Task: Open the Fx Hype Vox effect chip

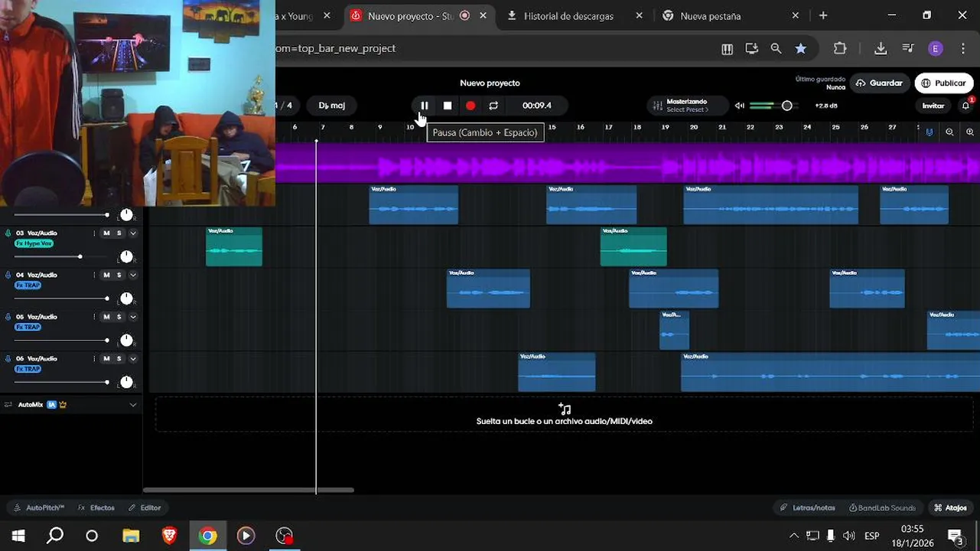Action: pyautogui.click(x=34, y=243)
